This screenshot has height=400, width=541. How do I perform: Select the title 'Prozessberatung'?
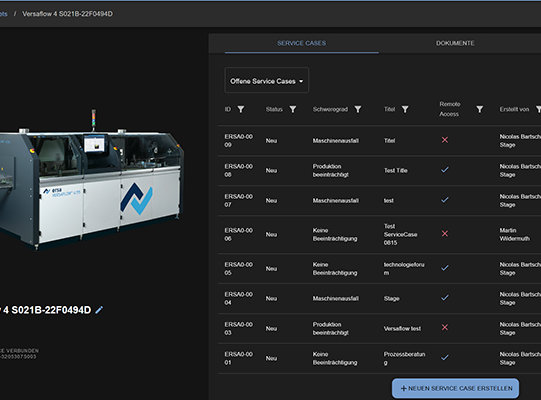point(404,358)
